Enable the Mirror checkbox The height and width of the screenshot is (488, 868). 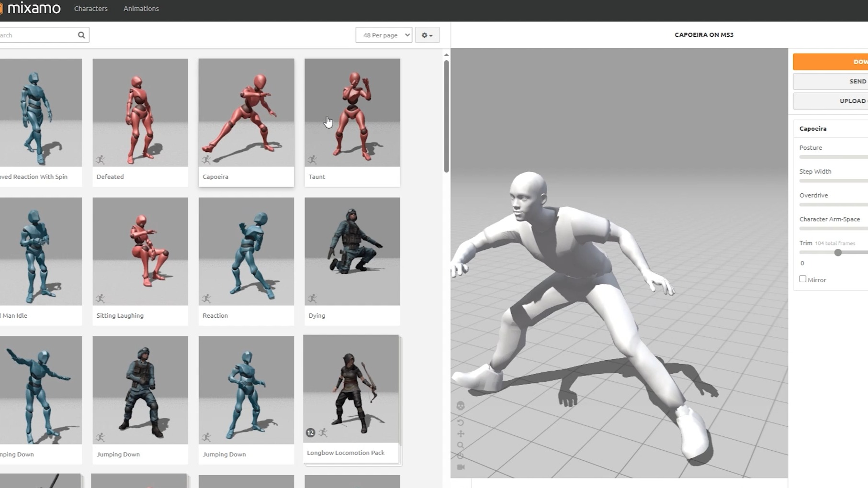(803, 278)
